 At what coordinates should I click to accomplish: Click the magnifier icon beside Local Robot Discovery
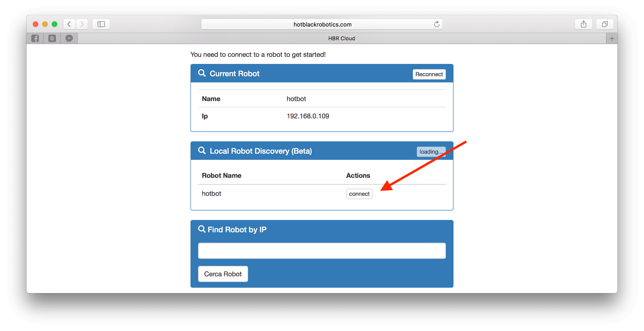pos(202,151)
